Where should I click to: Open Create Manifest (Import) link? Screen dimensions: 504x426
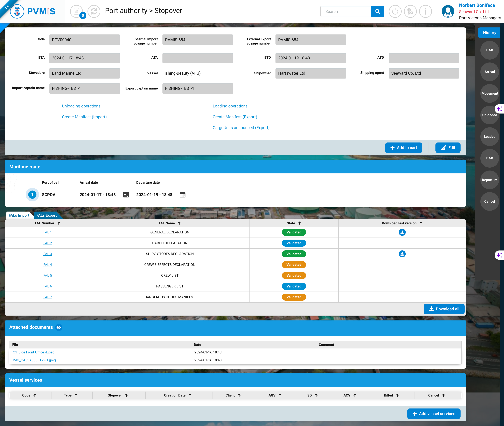[84, 117]
